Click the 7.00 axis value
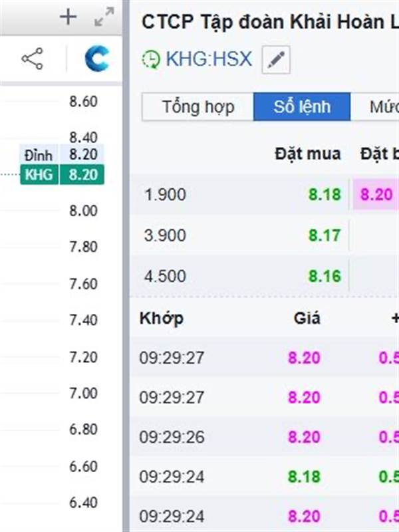Viewport: 399px width, 532px height. (84, 393)
